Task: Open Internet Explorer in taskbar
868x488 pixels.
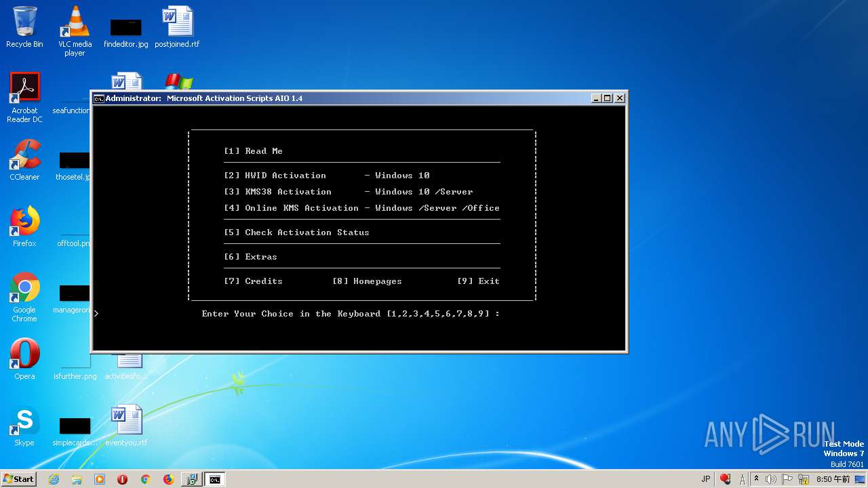Action: [54, 479]
